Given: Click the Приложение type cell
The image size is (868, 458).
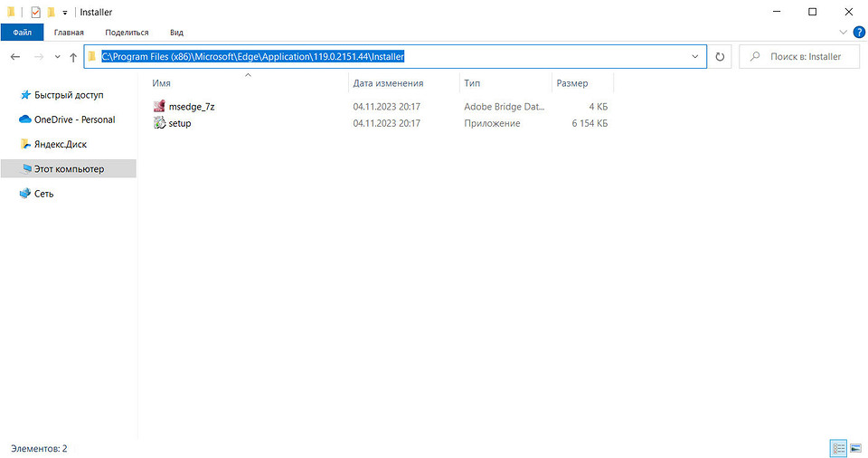Looking at the screenshot, I should pyautogui.click(x=492, y=123).
